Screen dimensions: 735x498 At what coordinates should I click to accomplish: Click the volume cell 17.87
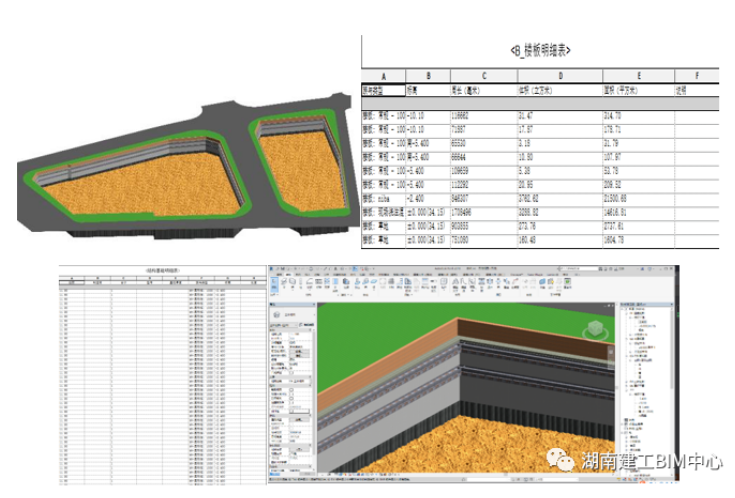tap(560, 129)
